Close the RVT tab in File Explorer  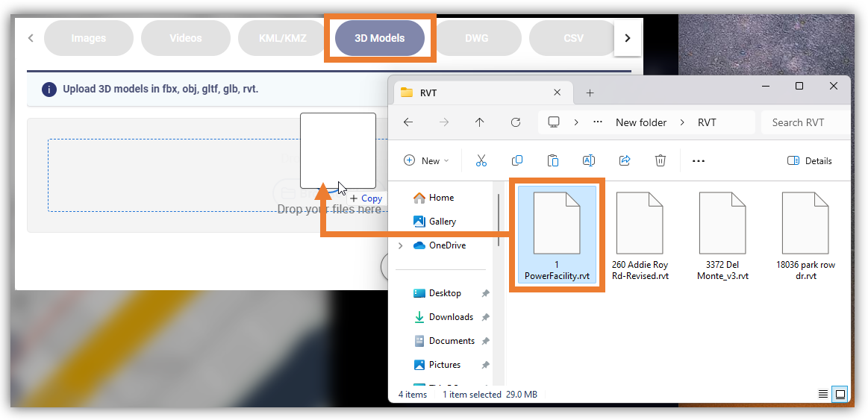pos(557,93)
